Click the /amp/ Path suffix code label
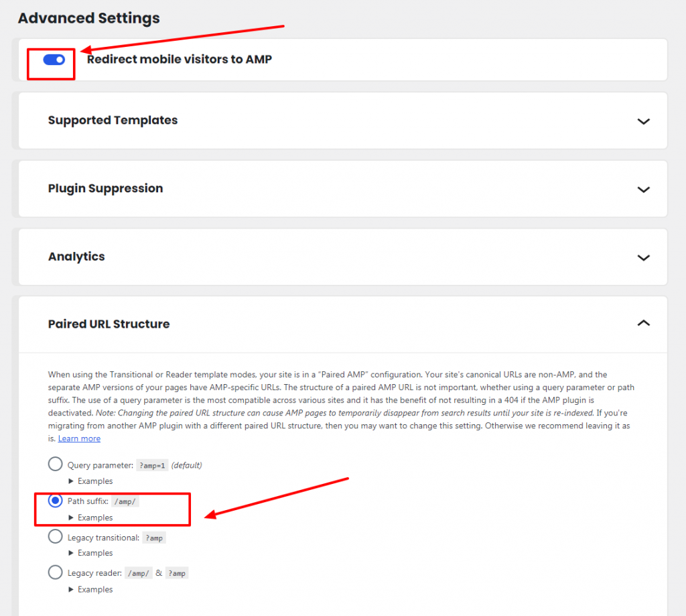 click(x=125, y=502)
